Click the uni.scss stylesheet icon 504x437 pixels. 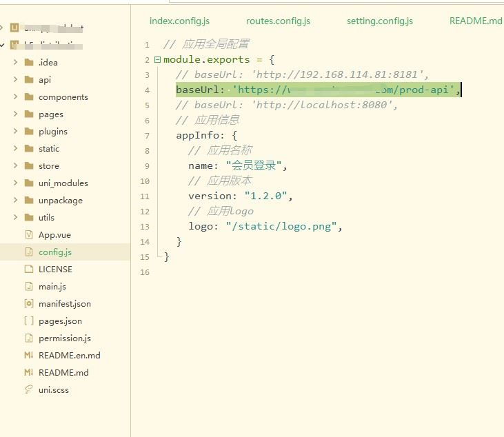pos(28,389)
